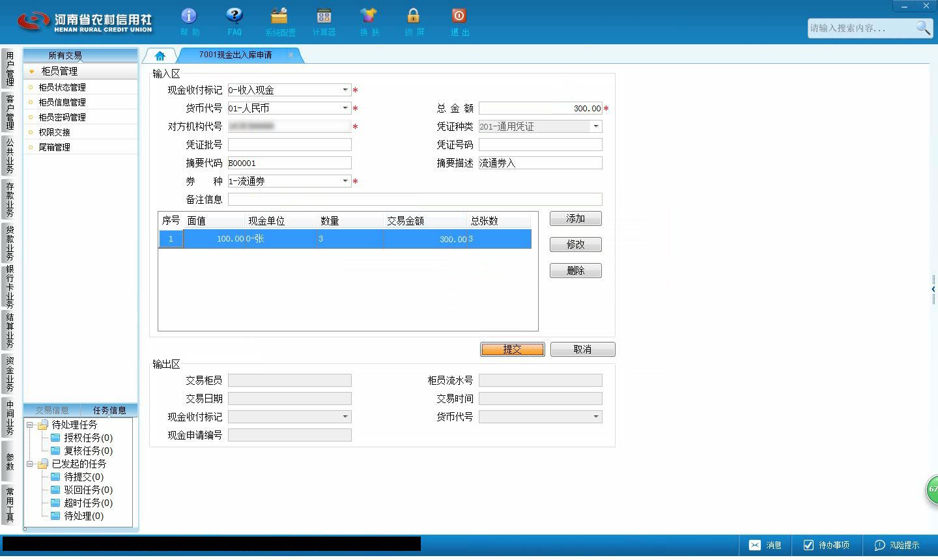This screenshot has width=938, height=560.
Task: Click the right-edge panel collapse arrow
Action: point(933,289)
